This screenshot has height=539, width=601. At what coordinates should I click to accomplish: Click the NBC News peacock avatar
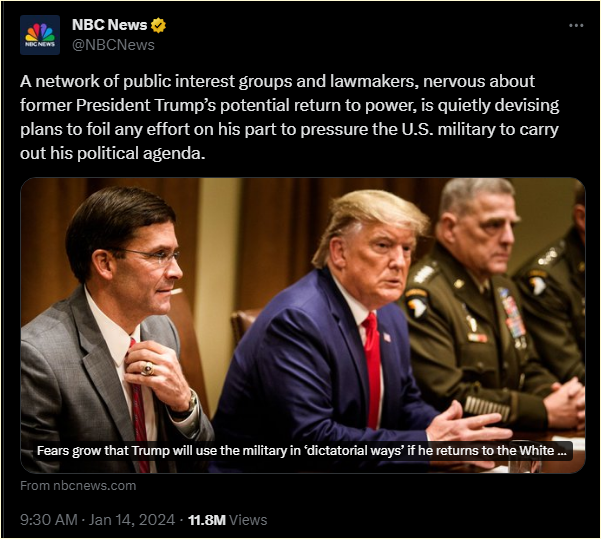(x=40, y=35)
